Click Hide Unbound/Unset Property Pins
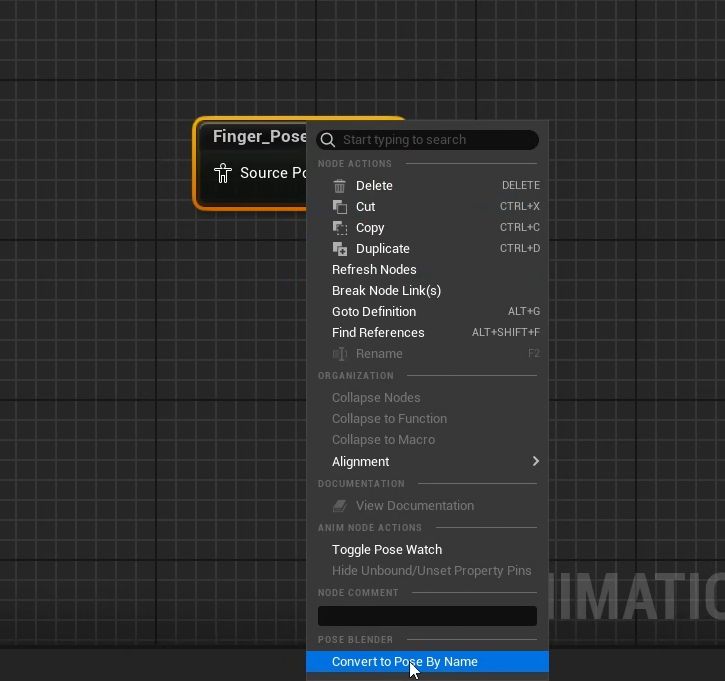The height and width of the screenshot is (681, 725). pos(428,571)
